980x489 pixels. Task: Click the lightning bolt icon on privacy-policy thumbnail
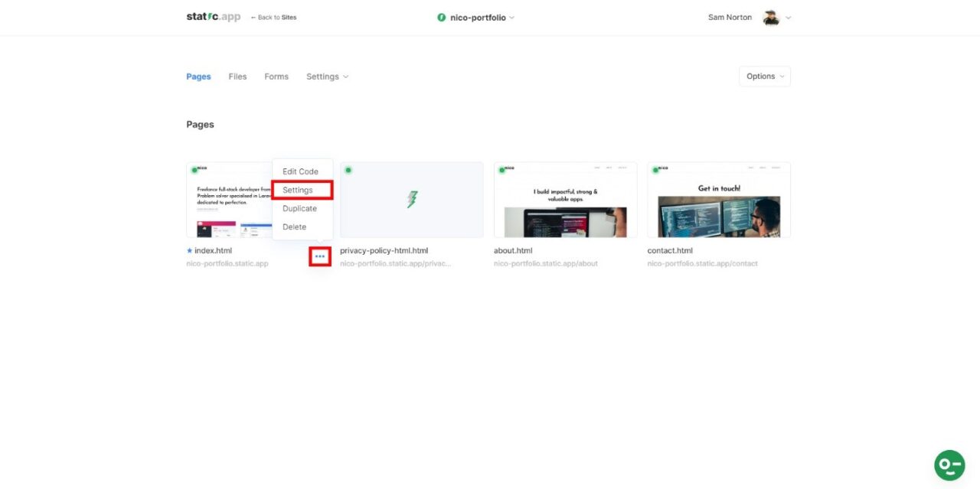tap(412, 200)
